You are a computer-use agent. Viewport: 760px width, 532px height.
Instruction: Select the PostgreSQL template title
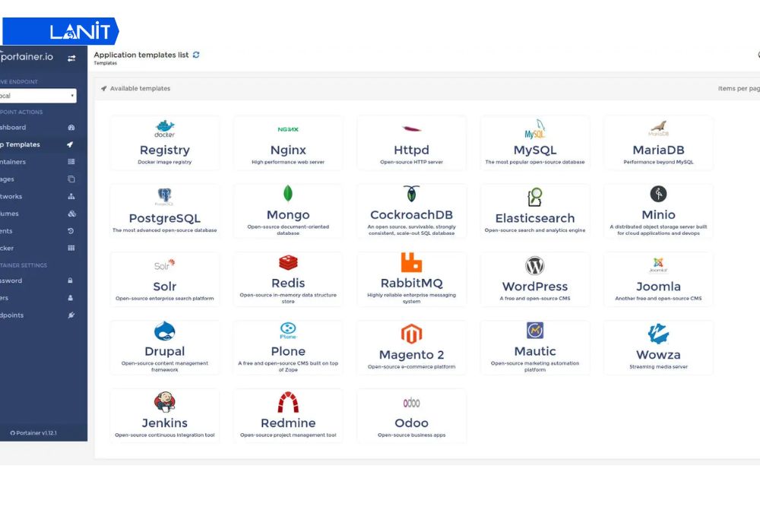click(165, 219)
